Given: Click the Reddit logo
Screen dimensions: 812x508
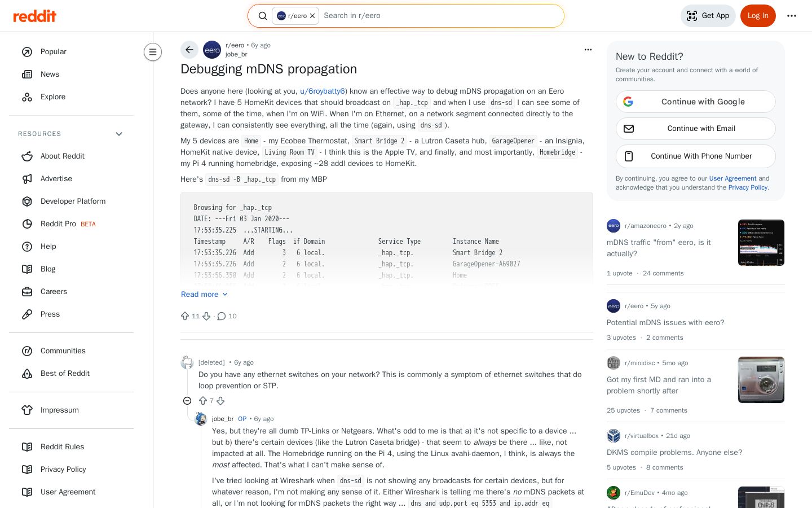Looking at the screenshot, I should point(35,16).
